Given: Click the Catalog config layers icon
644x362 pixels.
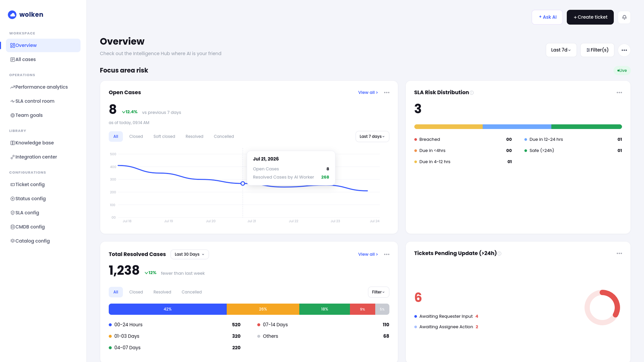Looking at the screenshot, I should [x=12, y=241].
